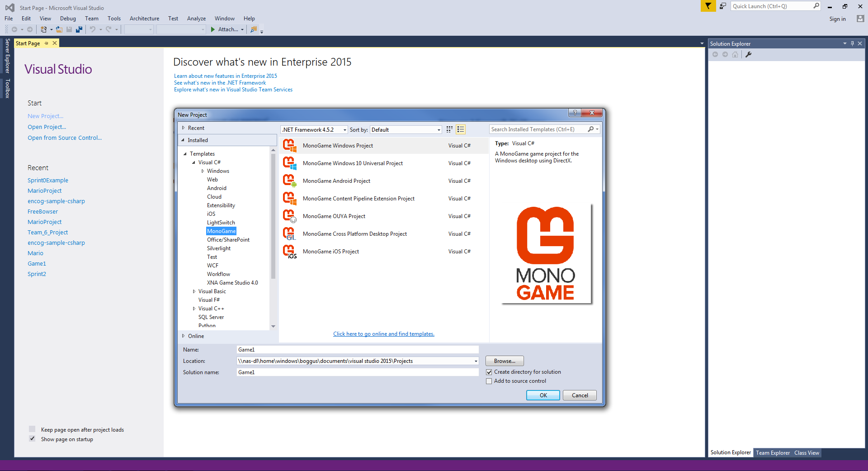Click the Sign in text

(x=837, y=19)
